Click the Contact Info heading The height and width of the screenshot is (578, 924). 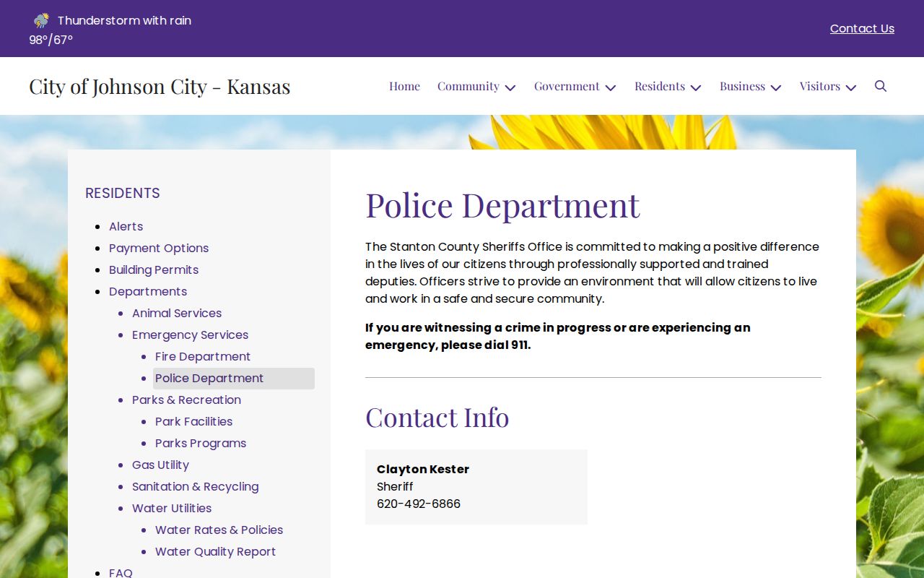pyautogui.click(x=437, y=417)
